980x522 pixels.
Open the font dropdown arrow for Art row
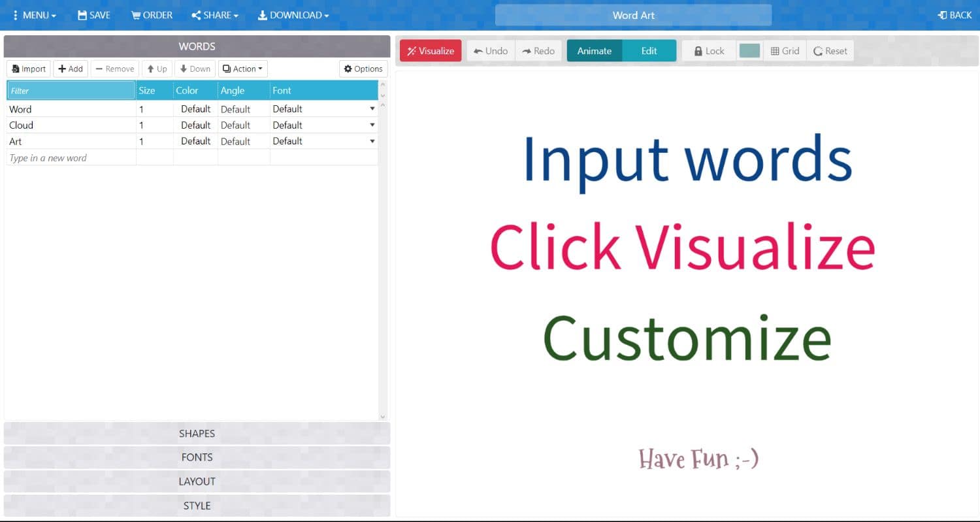point(372,141)
